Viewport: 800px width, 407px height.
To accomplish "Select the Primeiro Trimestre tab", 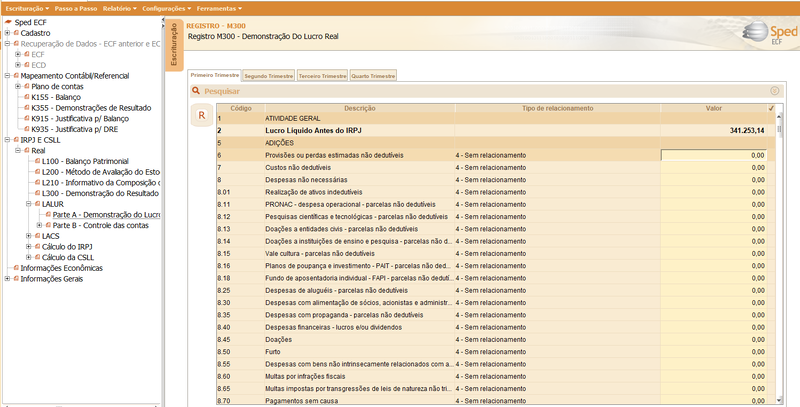I will 214,75.
